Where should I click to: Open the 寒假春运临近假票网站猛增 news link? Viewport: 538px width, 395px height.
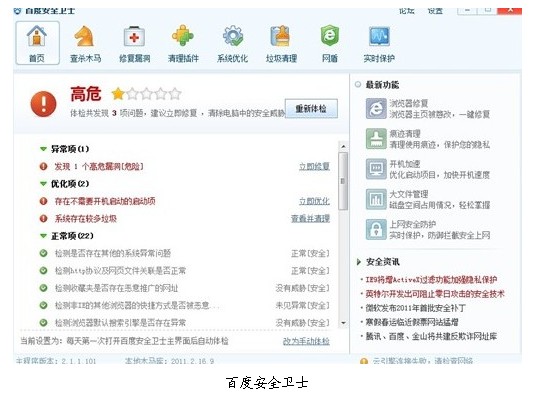[x=412, y=322]
